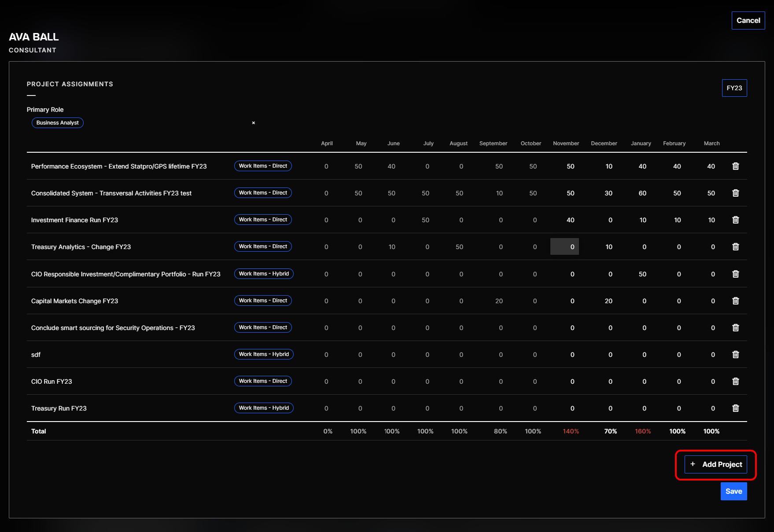This screenshot has height=532, width=774.
Task: Delete the Performance Ecosystem project row
Action: point(735,166)
